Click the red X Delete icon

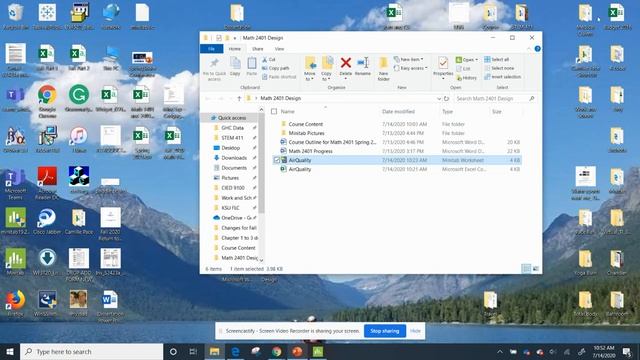pos(345,66)
